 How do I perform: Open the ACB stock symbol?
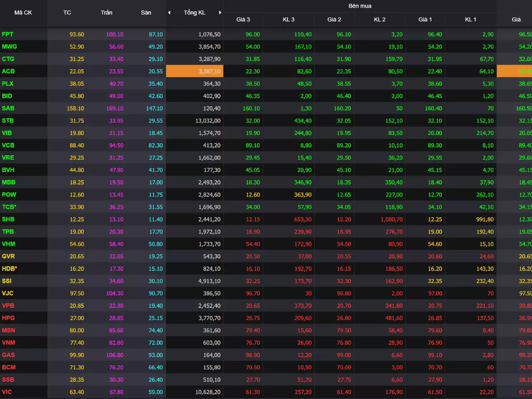tap(8, 71)
